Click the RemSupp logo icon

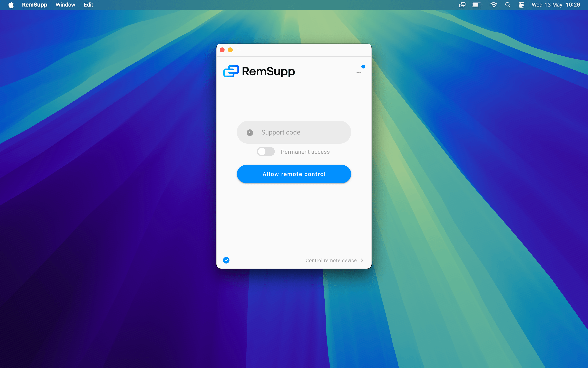(x=231, y=71)
